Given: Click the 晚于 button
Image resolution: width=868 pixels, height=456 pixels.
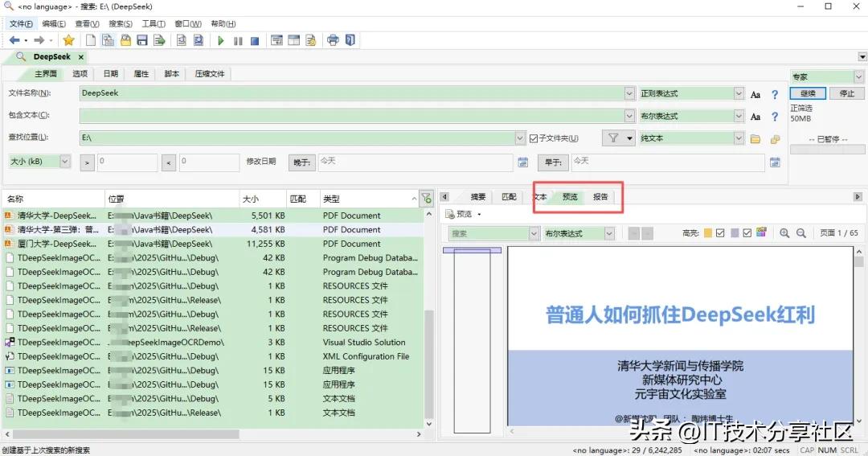Looking at the screenshot, I should (x=301, y=162).
